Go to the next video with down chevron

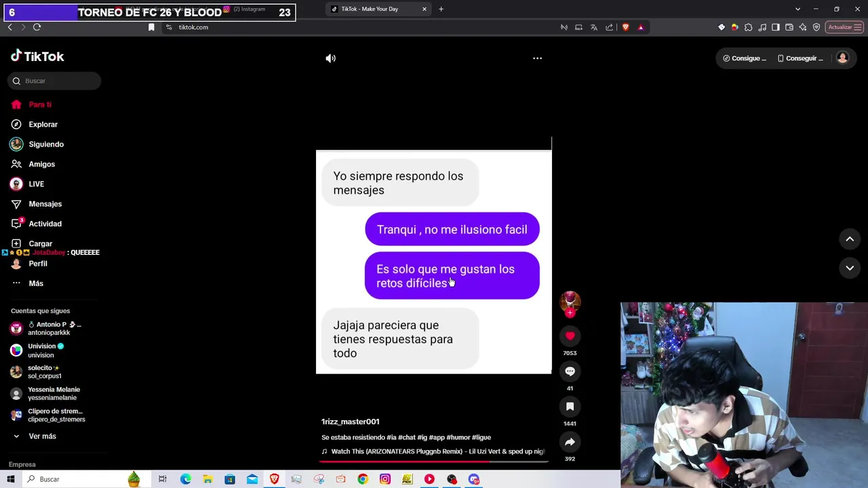coord(850,268)
